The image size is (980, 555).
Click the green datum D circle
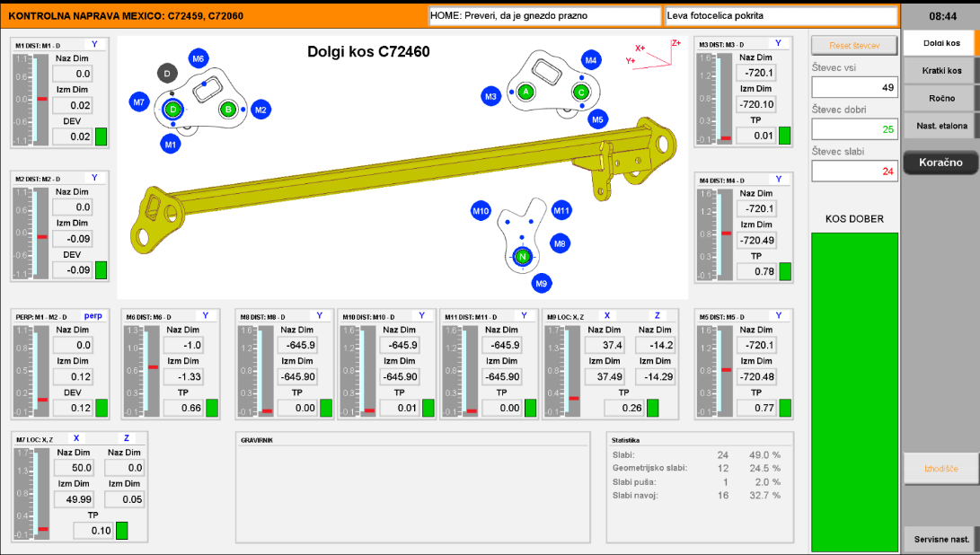coord(173,110)
